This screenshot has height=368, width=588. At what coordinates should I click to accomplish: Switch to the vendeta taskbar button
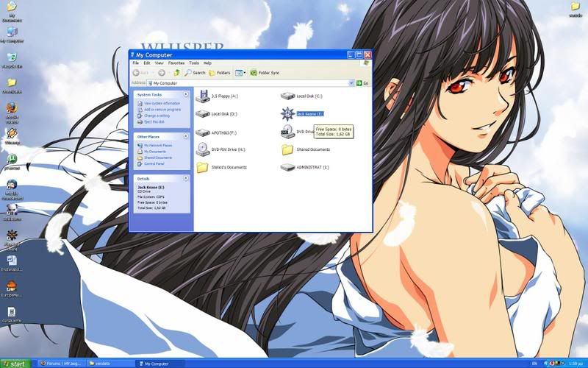(x=110, y=364)
